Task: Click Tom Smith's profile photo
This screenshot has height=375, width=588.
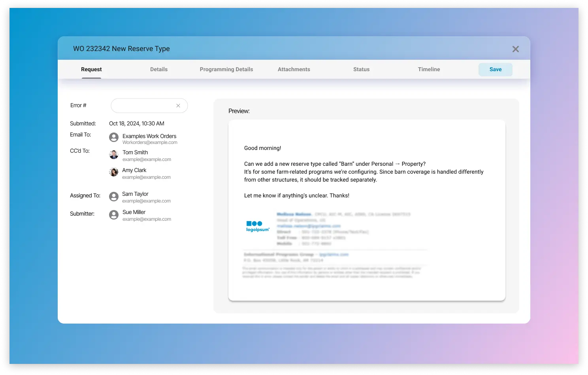Action: coord(114,155)
